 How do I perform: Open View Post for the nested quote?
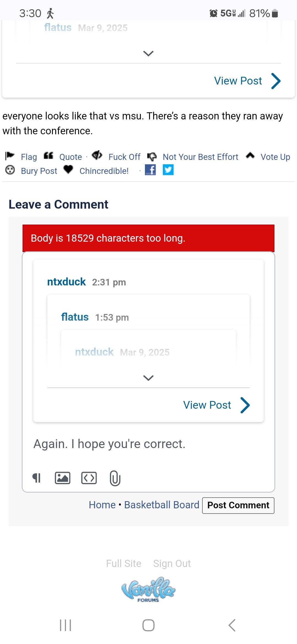(x=207, y=405)
